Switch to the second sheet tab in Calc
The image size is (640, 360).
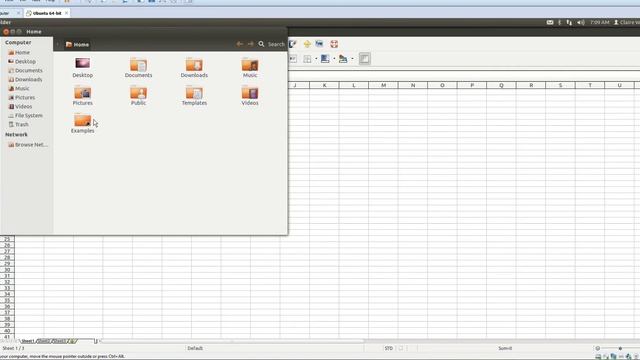point(44,341)
